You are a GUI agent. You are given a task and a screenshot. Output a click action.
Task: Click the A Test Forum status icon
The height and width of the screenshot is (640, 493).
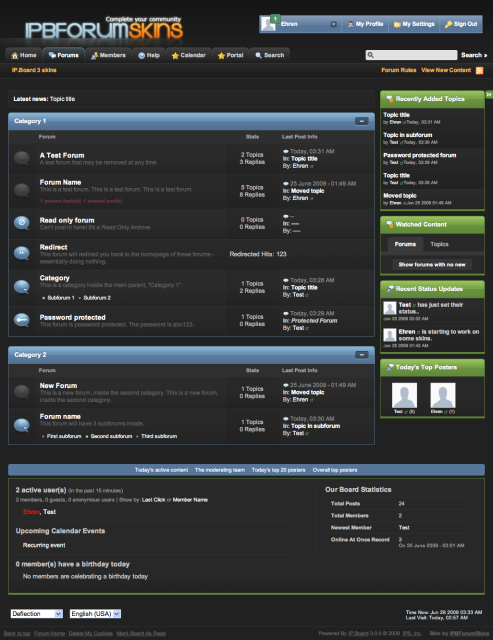tap(22, 158)
